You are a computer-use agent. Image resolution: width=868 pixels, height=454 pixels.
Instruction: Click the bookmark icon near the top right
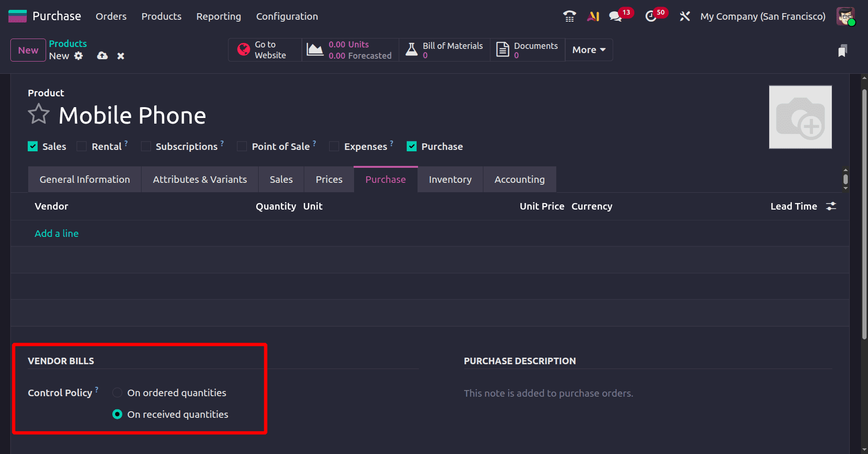[x=843, y=50]
